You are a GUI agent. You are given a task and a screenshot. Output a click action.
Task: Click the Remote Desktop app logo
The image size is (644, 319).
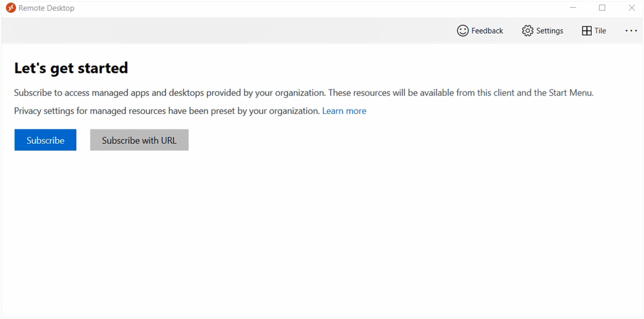point(11,8)
